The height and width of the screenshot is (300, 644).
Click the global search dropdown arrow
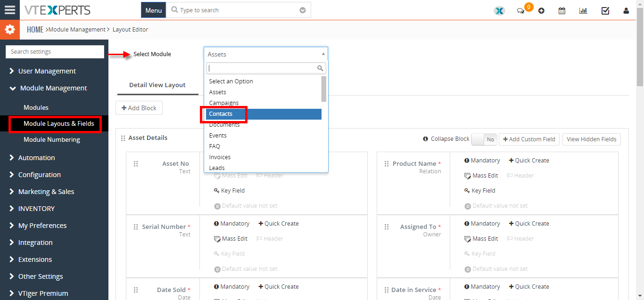303,10
